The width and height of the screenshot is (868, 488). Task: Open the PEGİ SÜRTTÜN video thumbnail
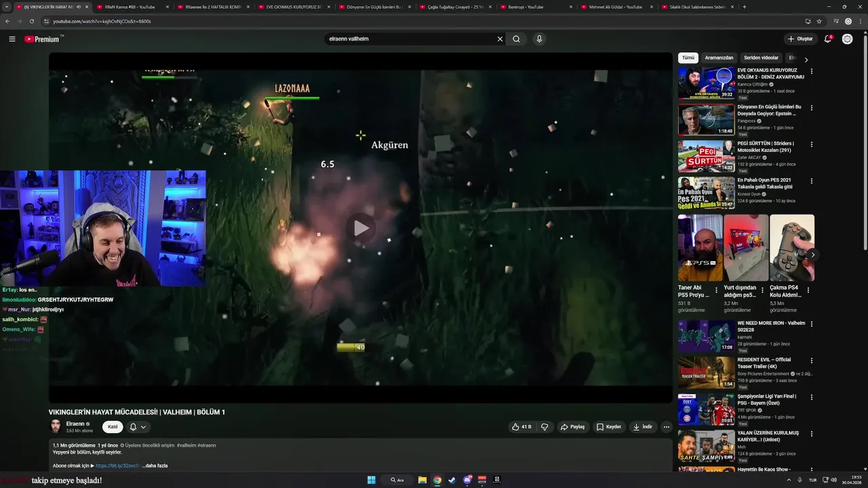coord(706,157)
